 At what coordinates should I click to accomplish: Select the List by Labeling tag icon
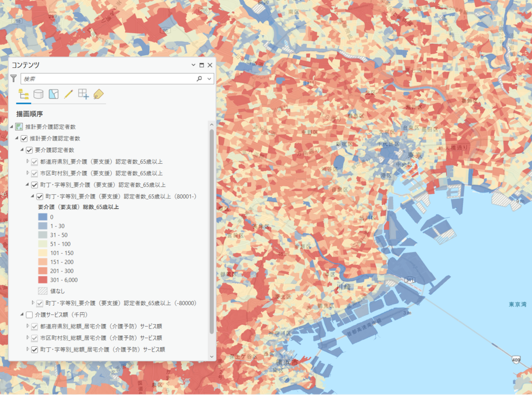[x=98, y=94]
